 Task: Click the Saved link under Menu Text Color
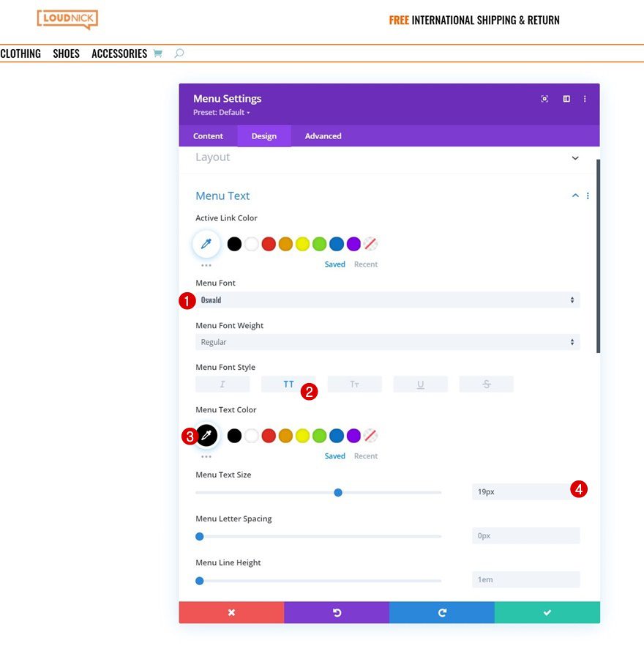click(334, 456)
